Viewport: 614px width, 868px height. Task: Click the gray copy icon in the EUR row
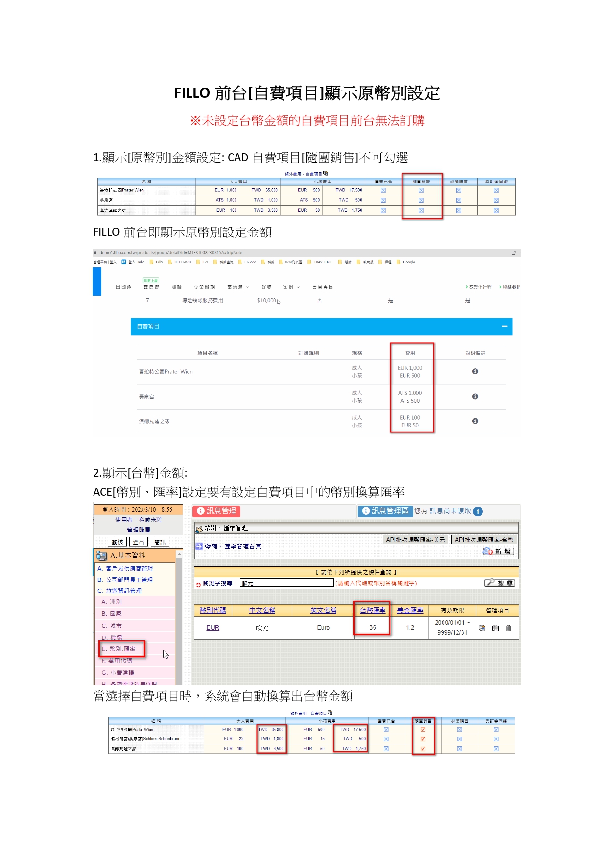(495, 628)
